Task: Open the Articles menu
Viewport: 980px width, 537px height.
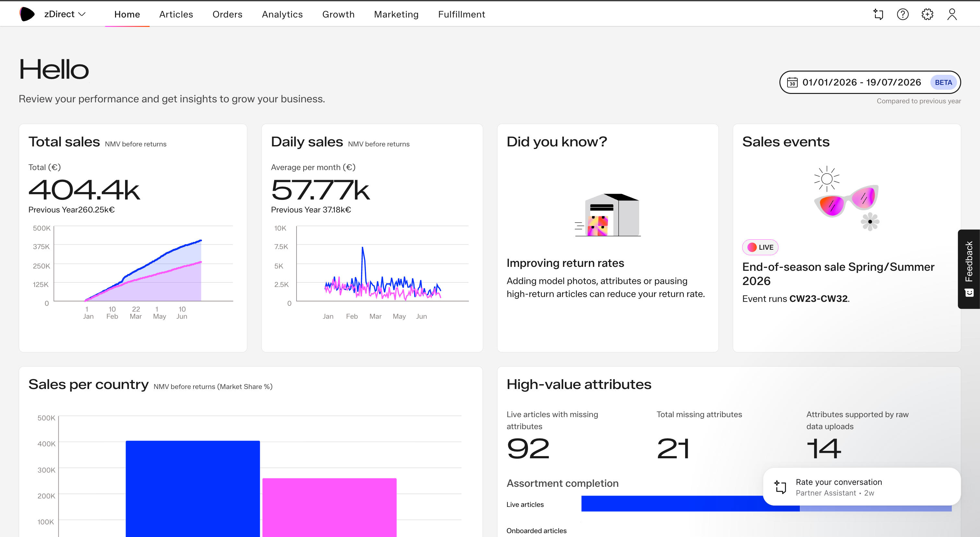Action: 176,14
